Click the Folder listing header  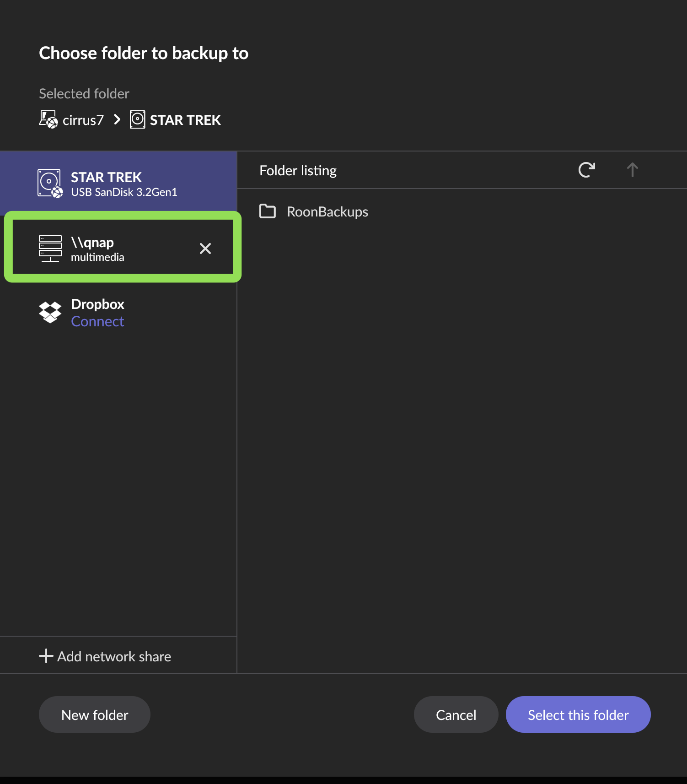pos(298,171)
